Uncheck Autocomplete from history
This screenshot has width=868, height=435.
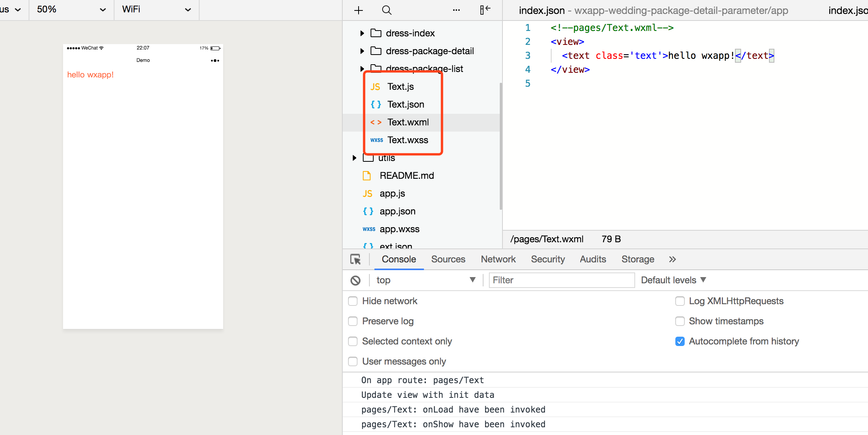point(680,341)
